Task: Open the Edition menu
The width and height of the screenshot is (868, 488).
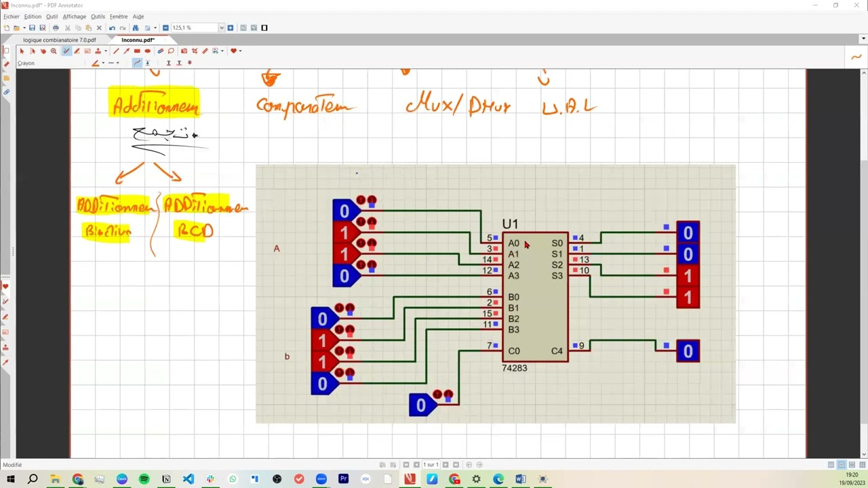Action: click(33, 16)
